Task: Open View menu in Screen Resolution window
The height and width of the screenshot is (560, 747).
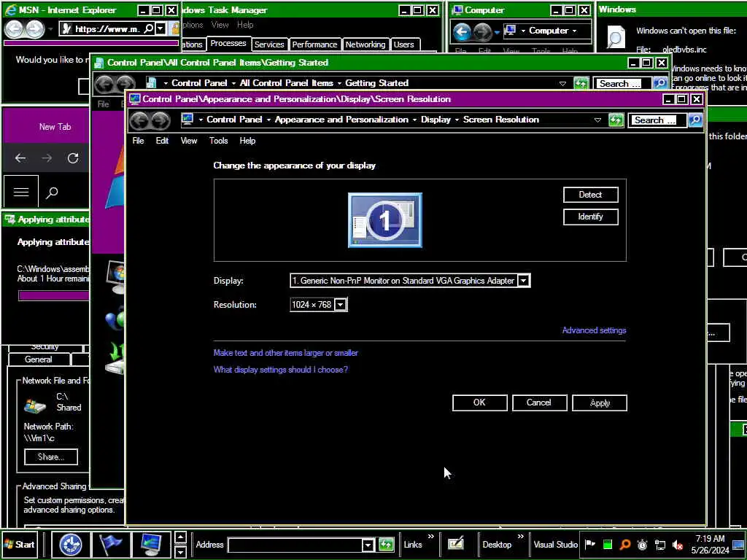Action: 189,141
